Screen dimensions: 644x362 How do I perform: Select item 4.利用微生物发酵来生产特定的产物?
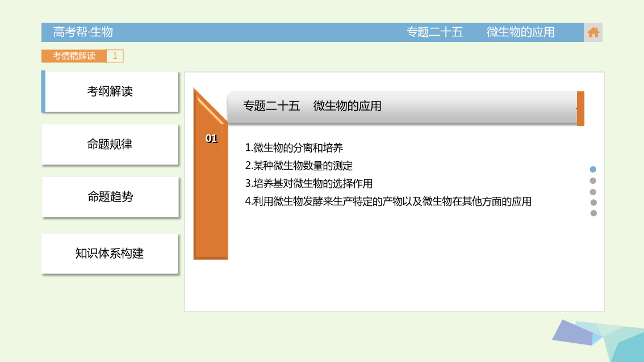pos(388,201)
